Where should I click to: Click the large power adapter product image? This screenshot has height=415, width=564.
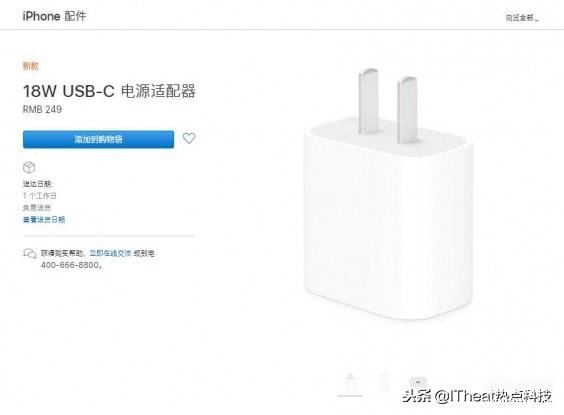point(388,193)
